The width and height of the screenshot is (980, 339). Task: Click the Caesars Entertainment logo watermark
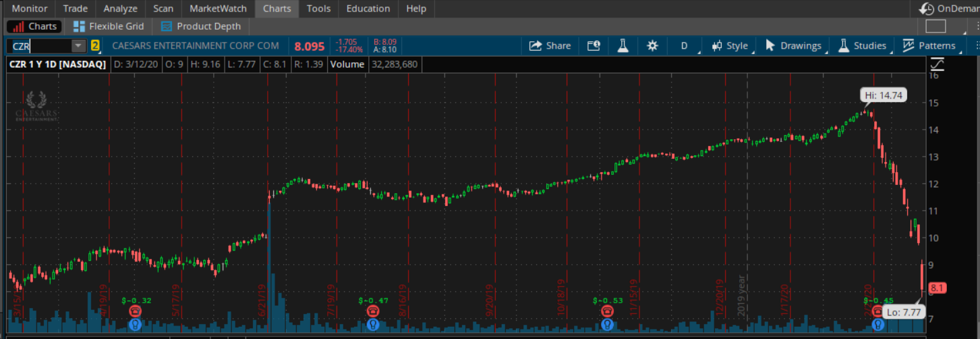click(38, 106)
